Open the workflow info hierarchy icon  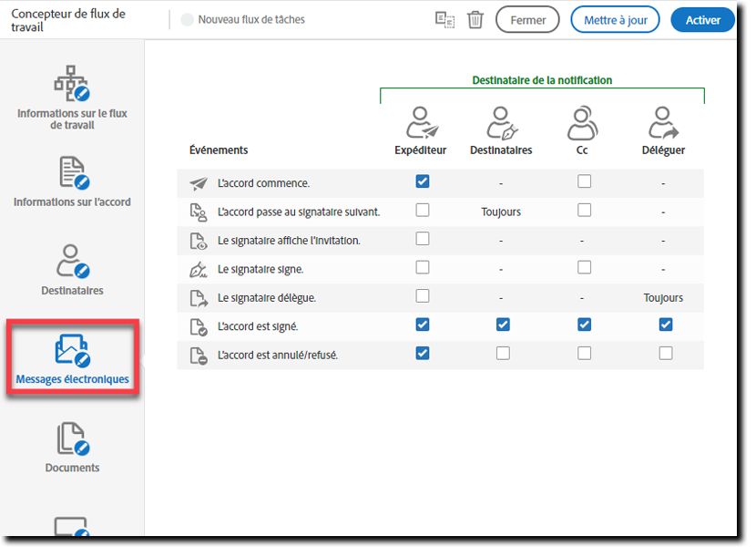(x=72, y=84)
